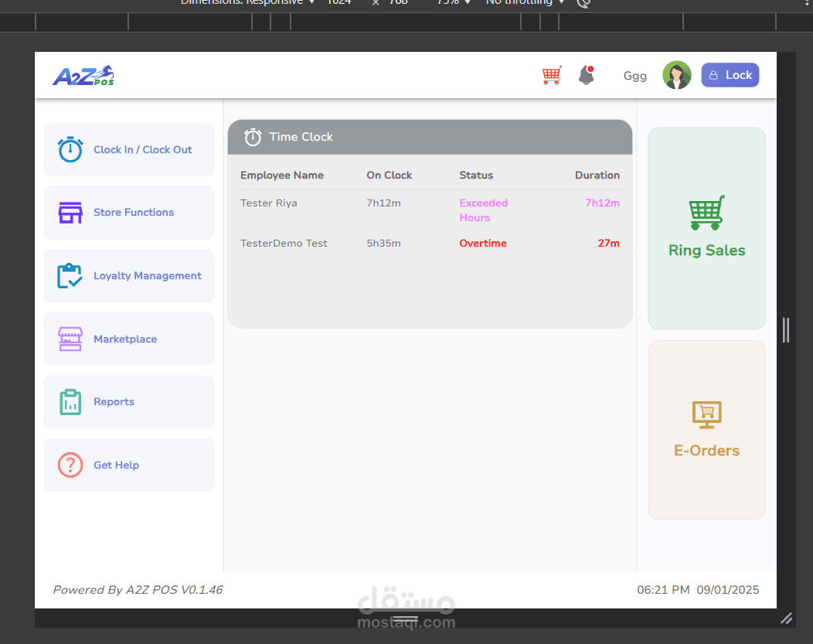Viewport: 813px width, 644px height.
Task: Click the Time Clock header stopwatch icon
Action: pyautogui.click(x=253, y=137)
